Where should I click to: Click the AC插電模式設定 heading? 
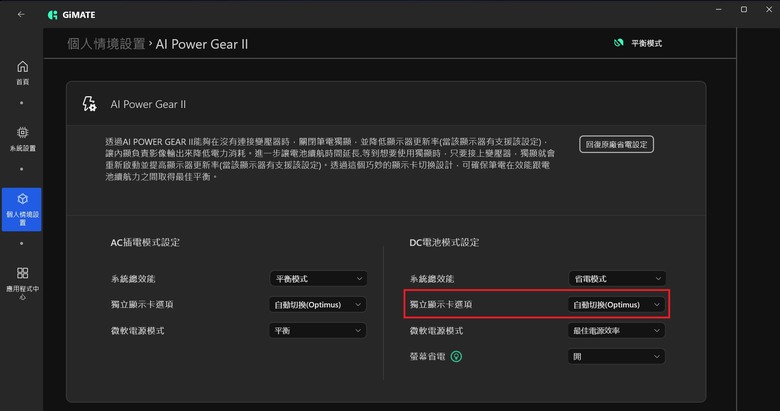tap(145, 242)
